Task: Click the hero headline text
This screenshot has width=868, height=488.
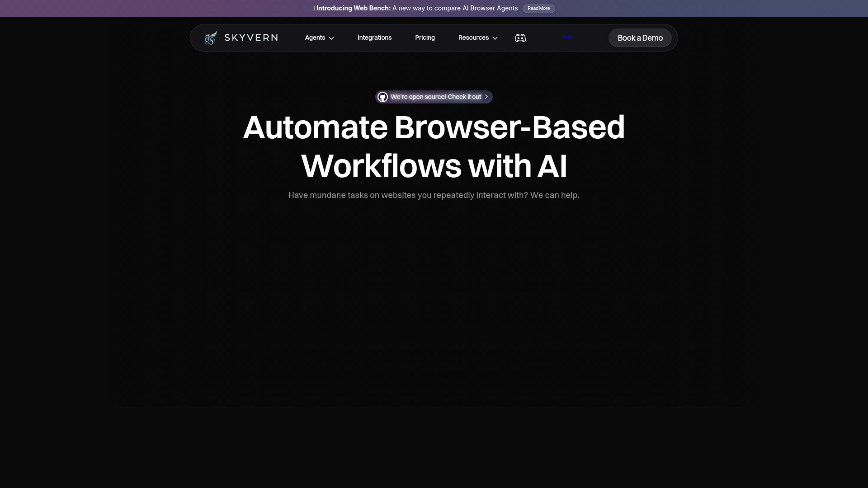Action: pos(434,146)
